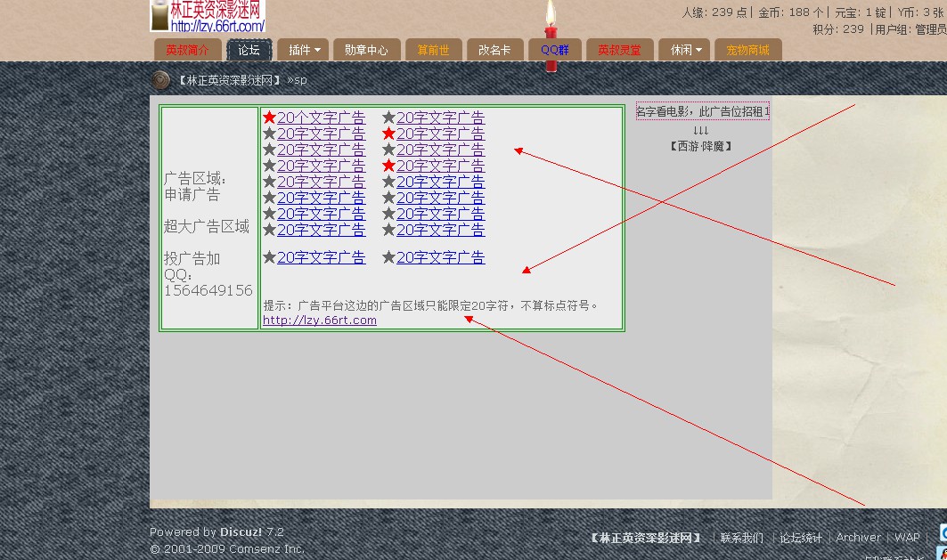Open the WAP footer link

point(907,537)
